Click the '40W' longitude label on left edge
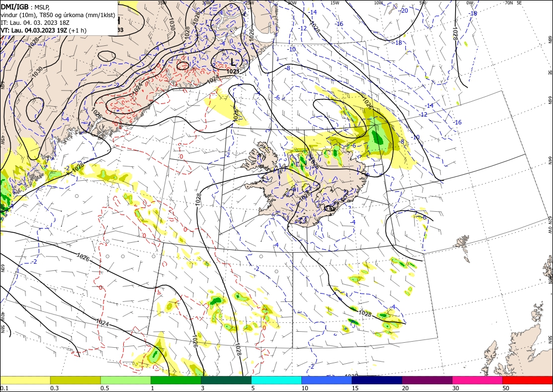Image resolution: width=553 pixels, height=392 pixels. point(3,316)
